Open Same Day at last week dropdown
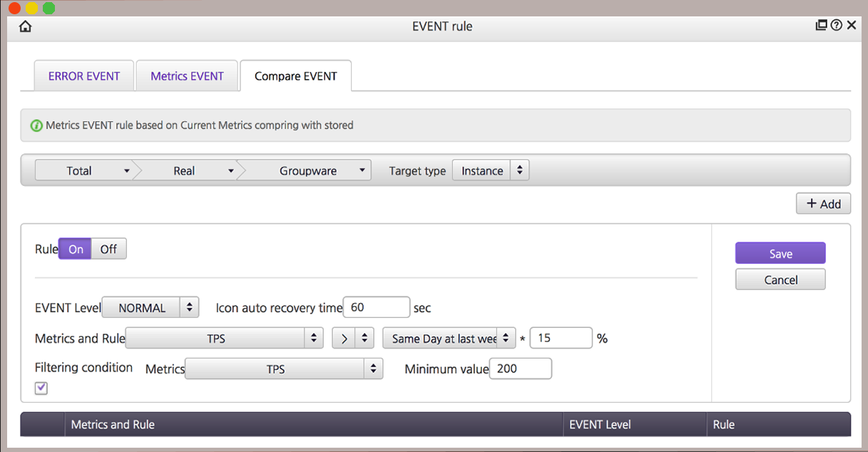Viewport: 868px width, 452px height. (x=449, y=339)
